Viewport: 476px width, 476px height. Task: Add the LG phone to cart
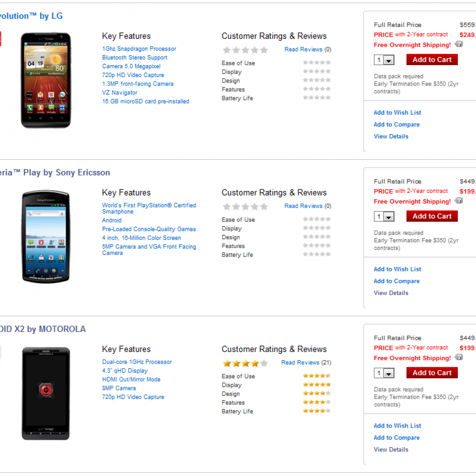[432, 59]
